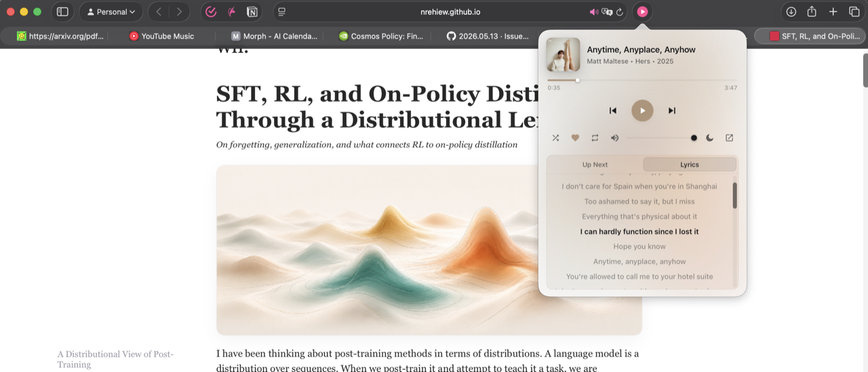
Task: Open a new tab with plus
Action: (833, 12)
